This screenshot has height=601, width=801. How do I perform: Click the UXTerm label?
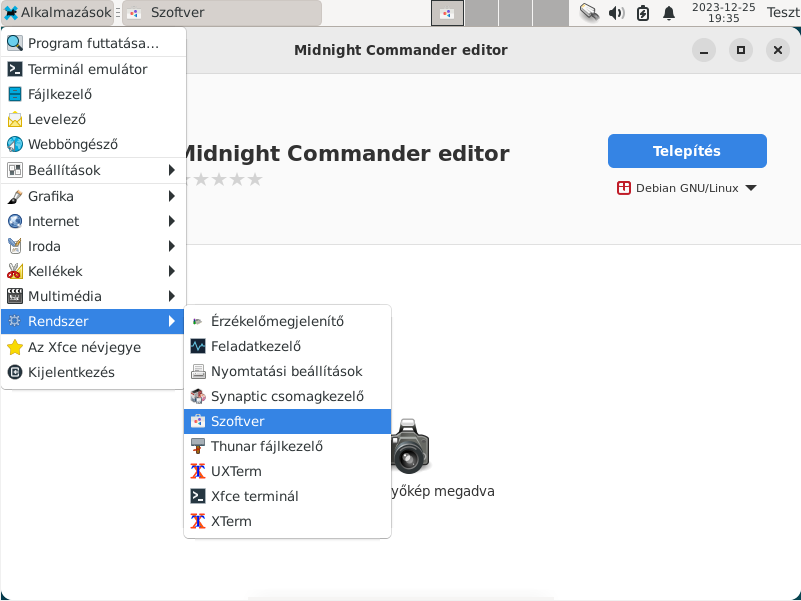point(236,471)
